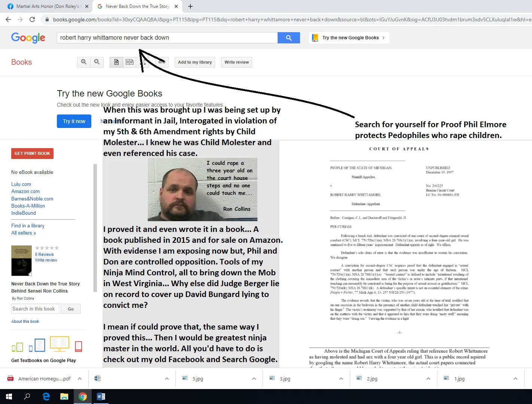Screen dimensions: 532x404
Task: Open Barnes&Noble.com seller link
Action: 32,199
